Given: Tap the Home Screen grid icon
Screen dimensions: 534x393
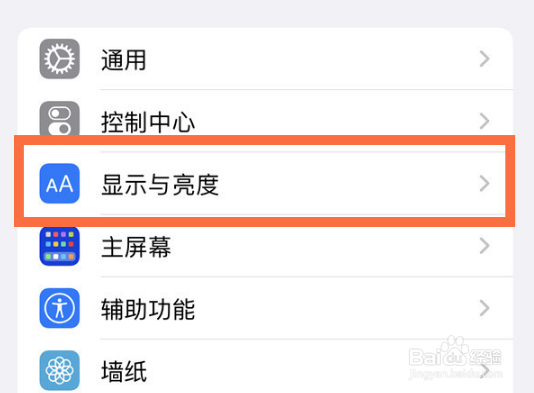Looking at the screenshot, I should click(60, 246).
